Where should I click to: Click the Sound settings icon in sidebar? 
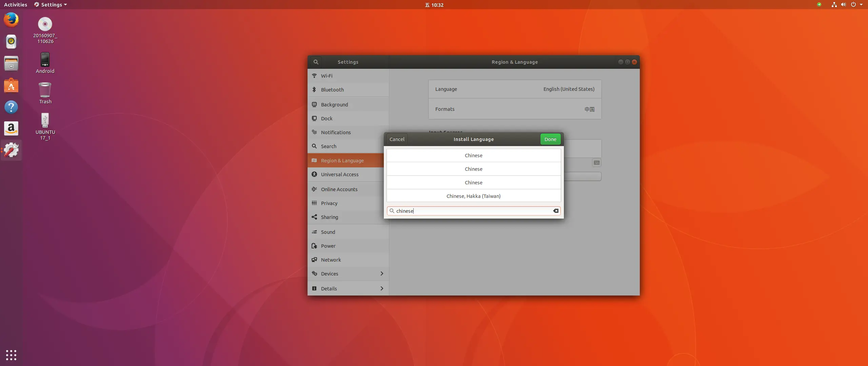[314, 232]
